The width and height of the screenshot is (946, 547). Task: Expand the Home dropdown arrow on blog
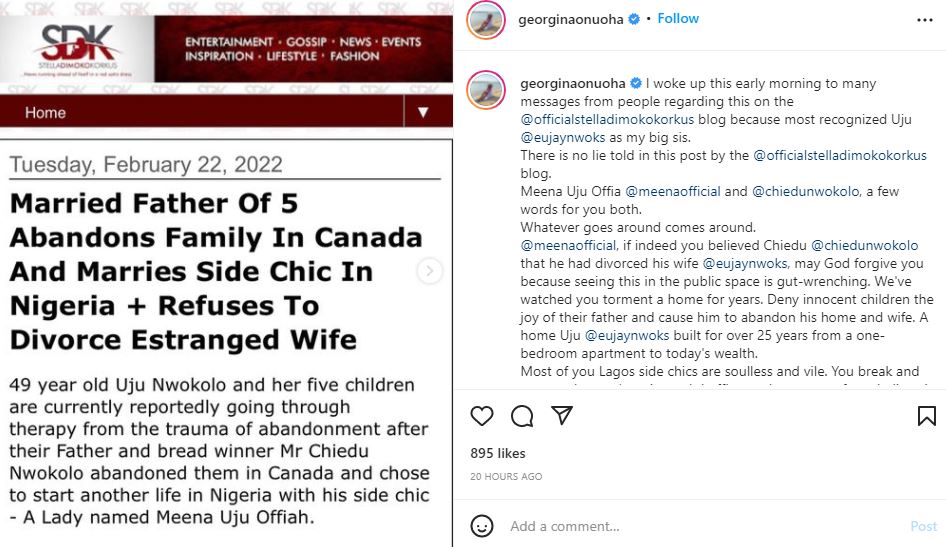pos(424,112)
